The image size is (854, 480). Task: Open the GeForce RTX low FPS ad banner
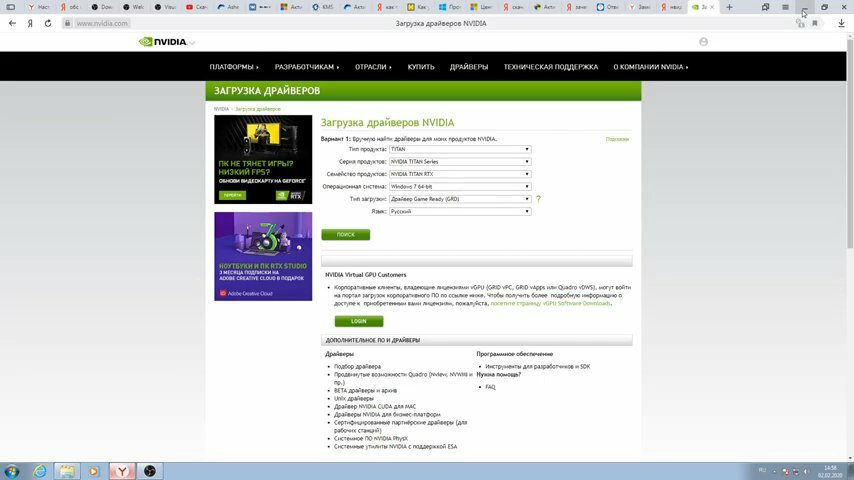(x=263, y=160)
